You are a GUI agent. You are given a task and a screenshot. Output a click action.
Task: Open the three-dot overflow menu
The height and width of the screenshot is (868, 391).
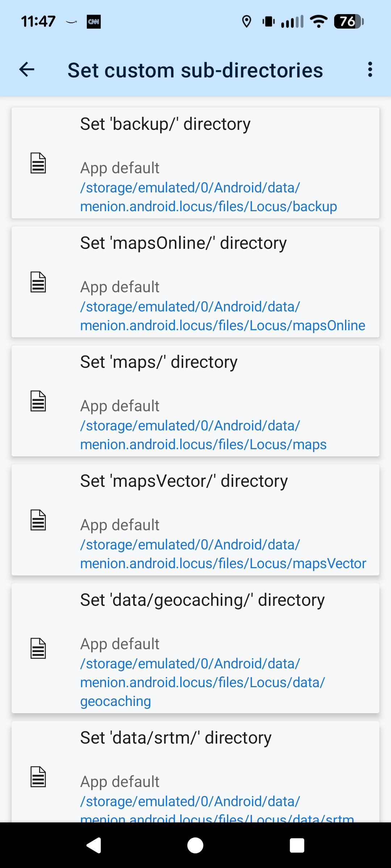coord(370,69)
